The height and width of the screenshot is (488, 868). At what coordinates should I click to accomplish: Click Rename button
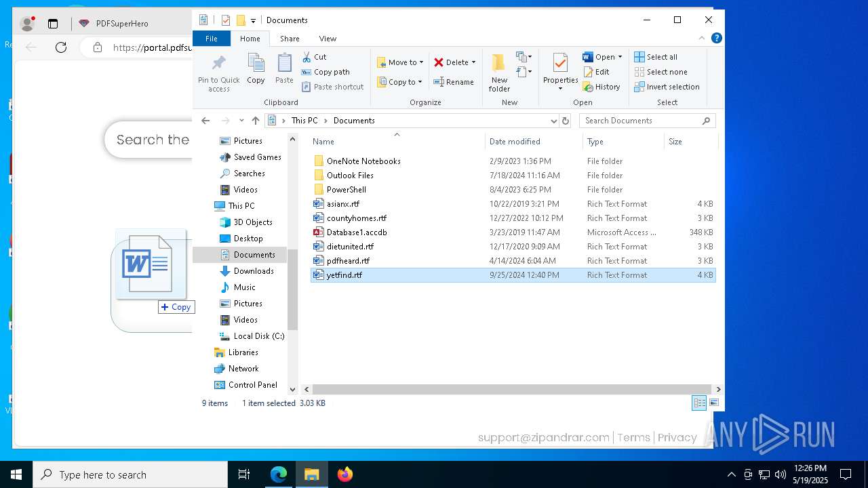pyautogui.click(x=454, y=82)
